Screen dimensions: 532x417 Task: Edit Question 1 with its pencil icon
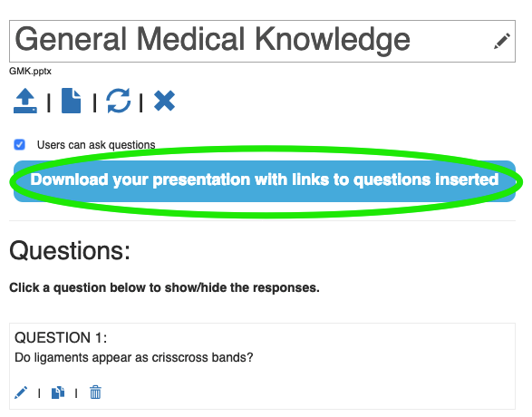tap(21, 393)
